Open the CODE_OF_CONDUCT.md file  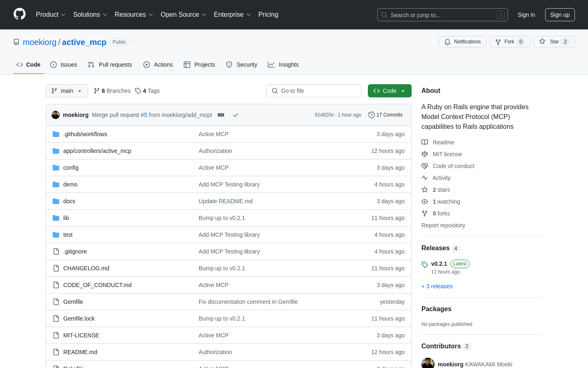coord(97,285)
